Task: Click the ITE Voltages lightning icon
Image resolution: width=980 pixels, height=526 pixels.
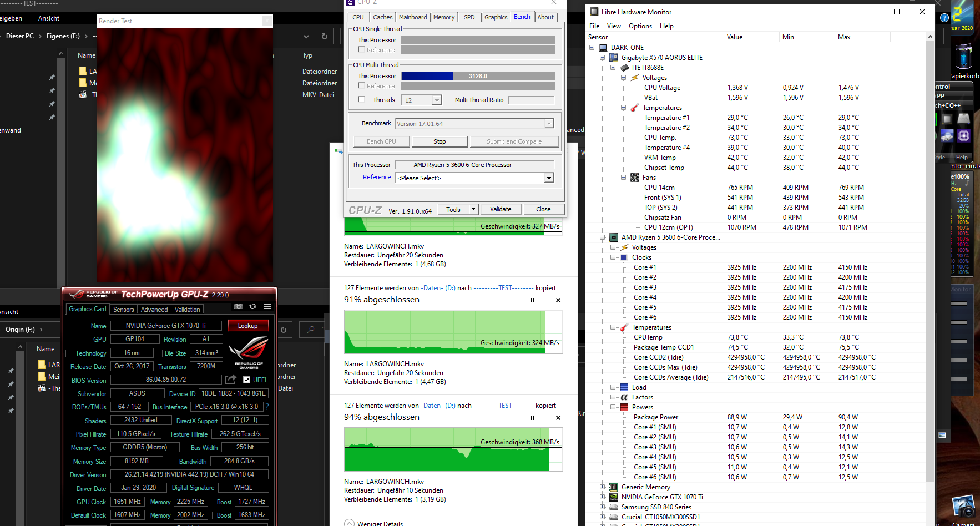Action: (x=635, y=78)
